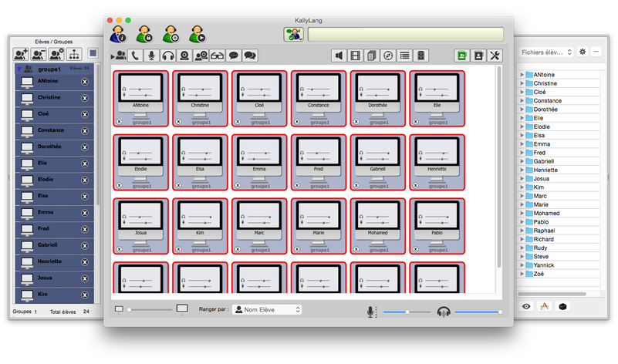Image resolution: width=618 pixels, height=364 pixels.
Task: Click the teacher play icon
Action: pyautogui.click(x=197, y=34)
